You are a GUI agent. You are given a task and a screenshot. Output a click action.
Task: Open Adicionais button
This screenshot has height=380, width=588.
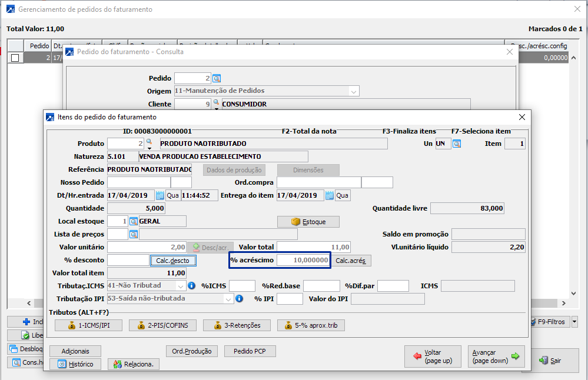pyautogui.click(x=75, y=351)
